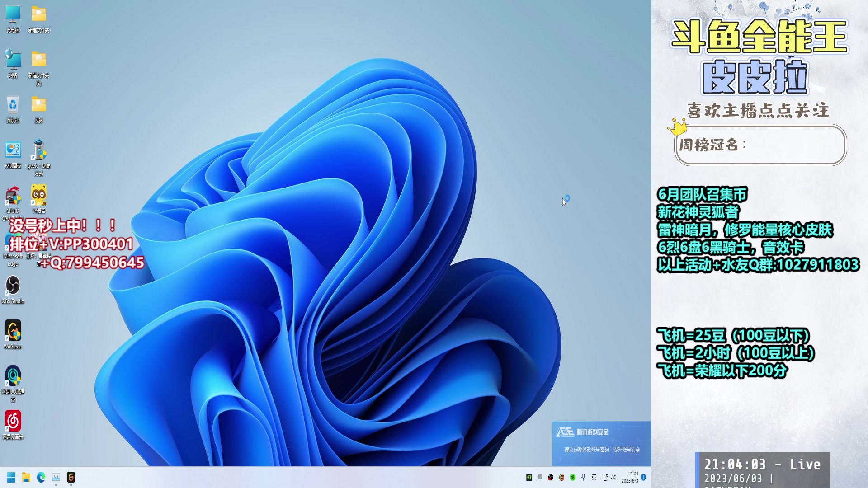Click the NVIDIA tray icon
Screen dimensions: 868x488
529,477
